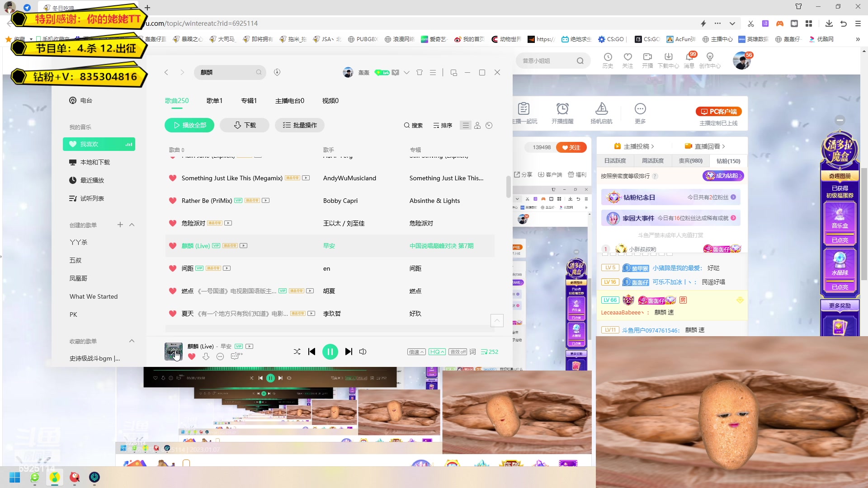Toggle shuffle play mode in music player
Screen dimensions: 868x488
297,352
